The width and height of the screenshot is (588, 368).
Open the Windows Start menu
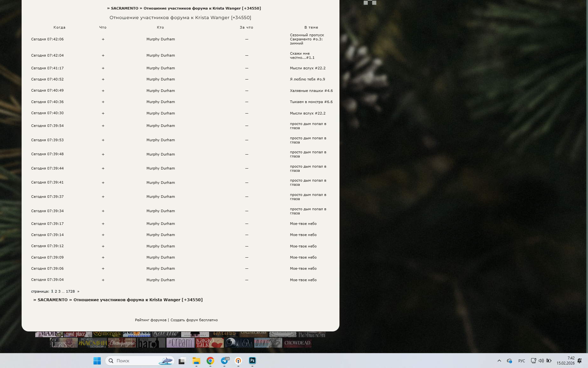[x=97, y=361]
